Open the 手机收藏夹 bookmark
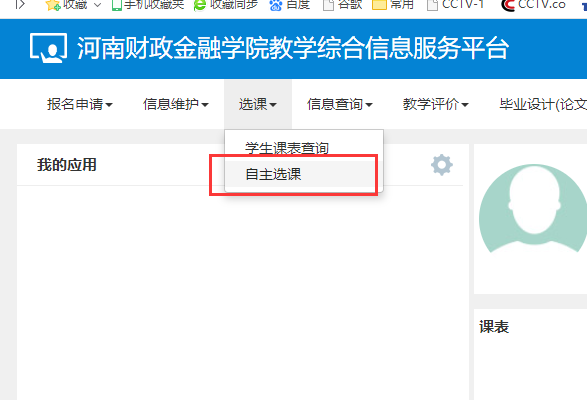 coord(148,5)
